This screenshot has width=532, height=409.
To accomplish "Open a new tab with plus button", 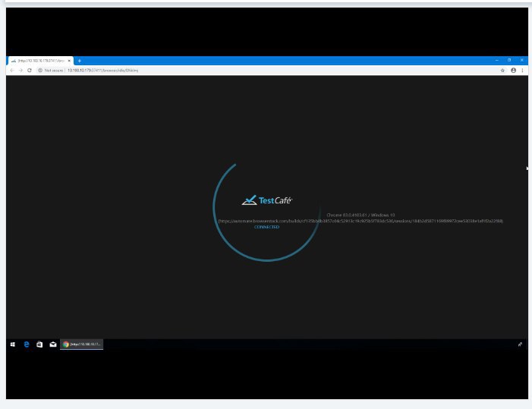I will [80, 61].
